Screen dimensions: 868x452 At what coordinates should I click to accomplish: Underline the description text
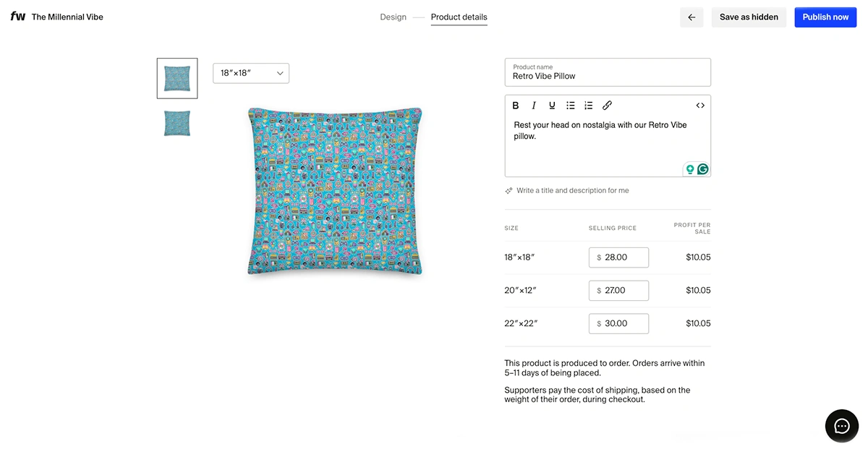click(552, 106)
